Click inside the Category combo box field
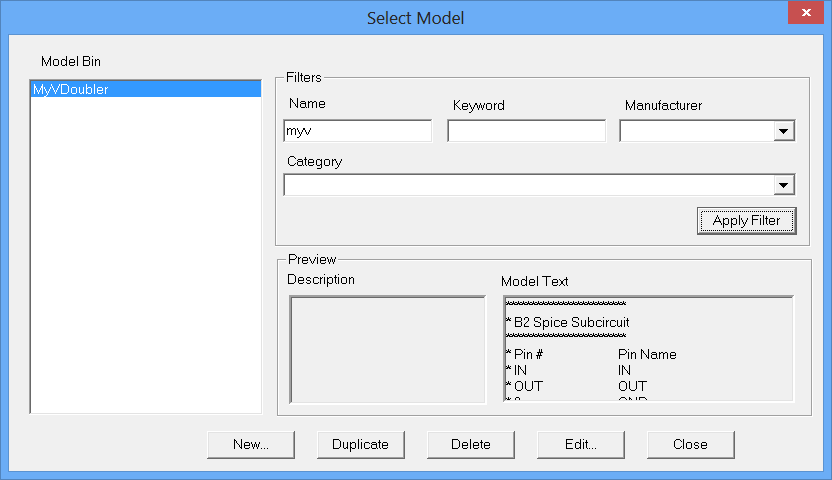 (528, 185)
